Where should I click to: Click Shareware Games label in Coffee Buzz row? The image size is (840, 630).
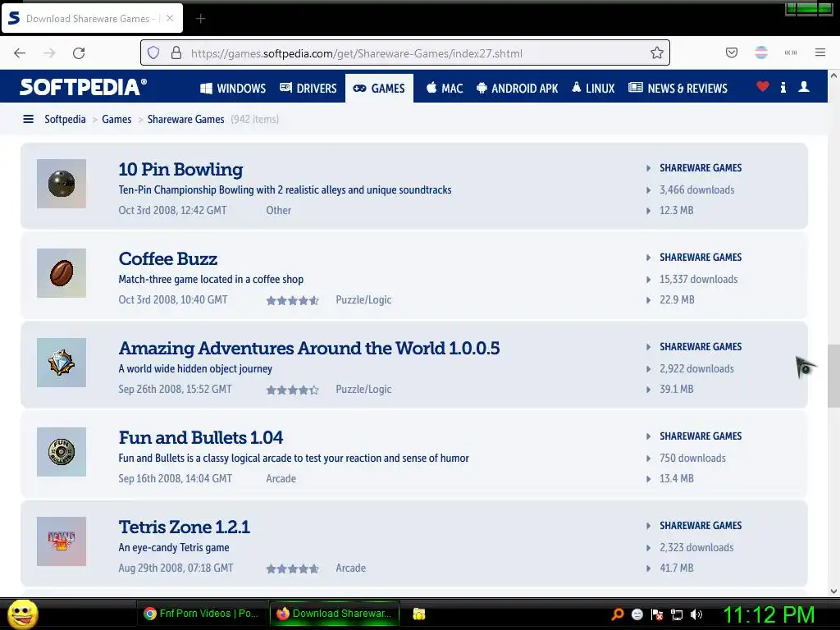(x=701, y=258)
